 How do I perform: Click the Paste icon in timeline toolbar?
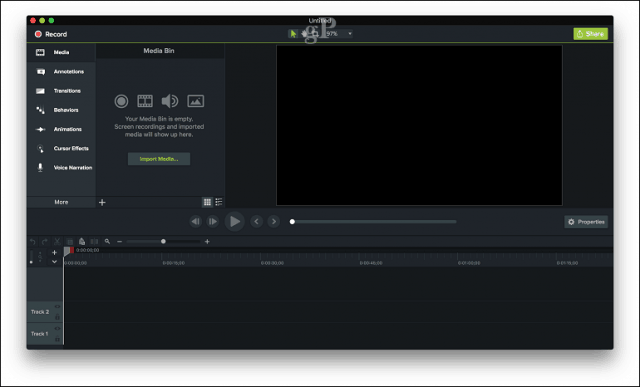(x=82, y=242)
